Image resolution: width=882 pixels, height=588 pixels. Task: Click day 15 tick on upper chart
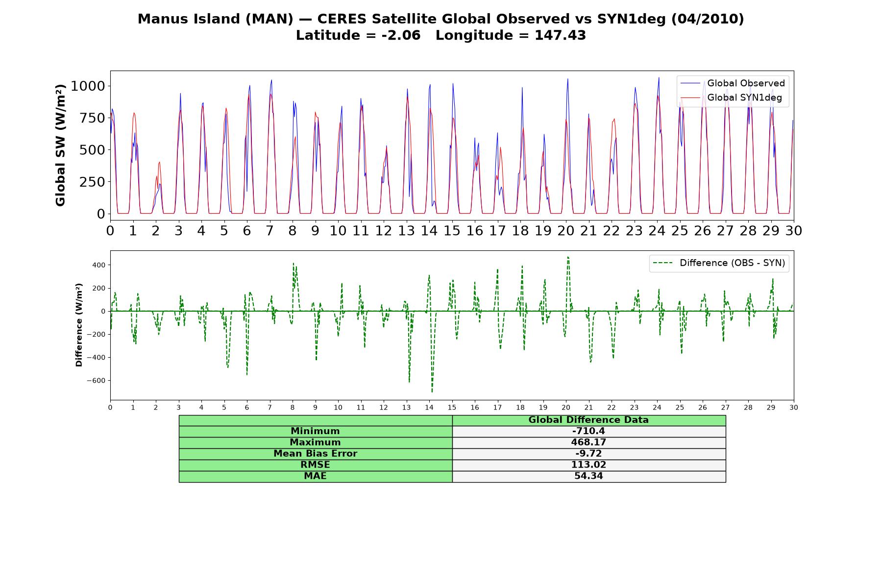coord(452,231)
